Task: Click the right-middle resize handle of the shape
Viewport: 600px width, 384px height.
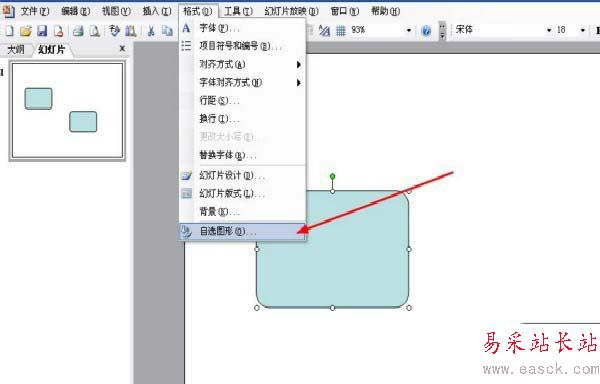Action: (x=409, y=249)
